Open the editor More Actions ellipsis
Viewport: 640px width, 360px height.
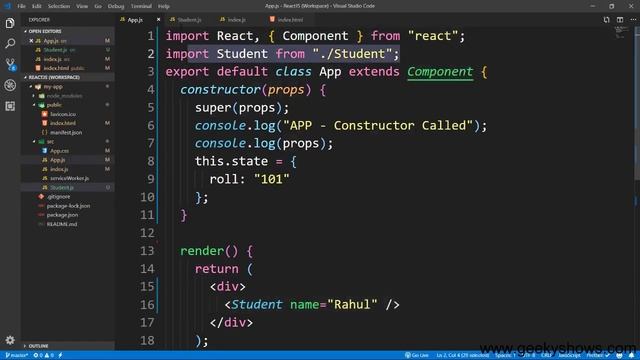[633, 20]
